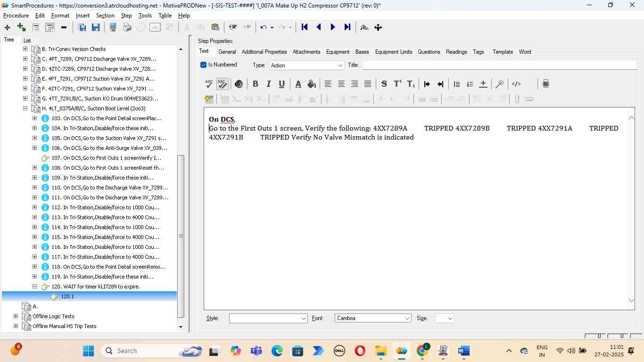644x362 pixels.
Task: Insert a bulleted list
Action: 456,84
